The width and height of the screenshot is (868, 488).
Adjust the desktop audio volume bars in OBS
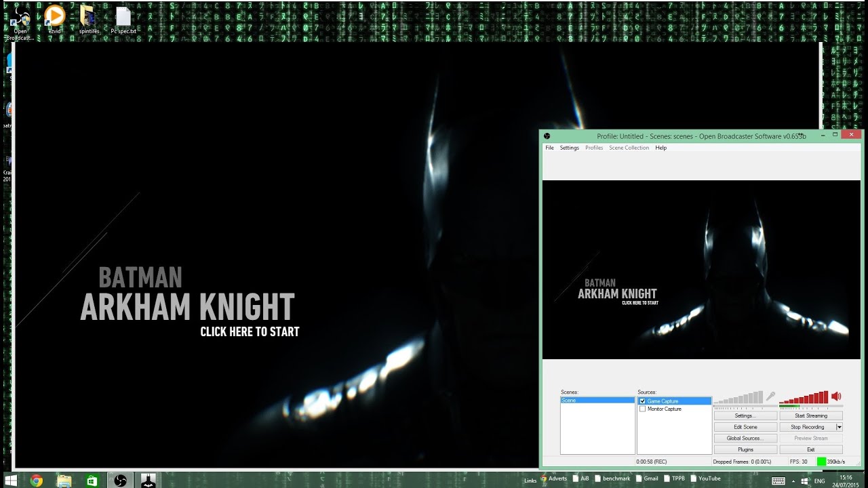804,397
